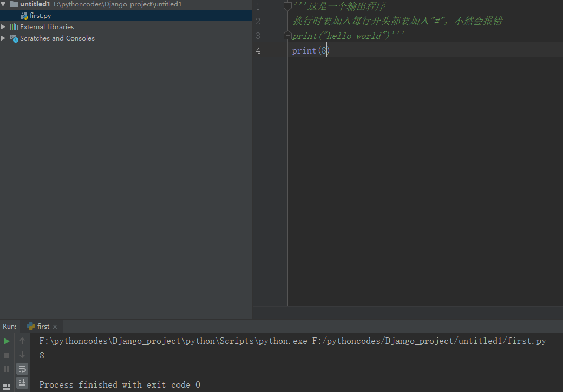Click line number 4 in the gutter
The width and height of the screenshot is (563, 392).
point(258,51)
